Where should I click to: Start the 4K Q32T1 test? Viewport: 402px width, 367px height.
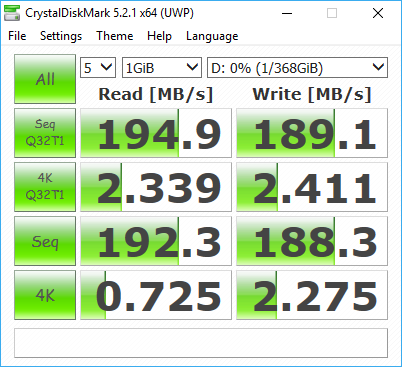(x=45, y=187)
